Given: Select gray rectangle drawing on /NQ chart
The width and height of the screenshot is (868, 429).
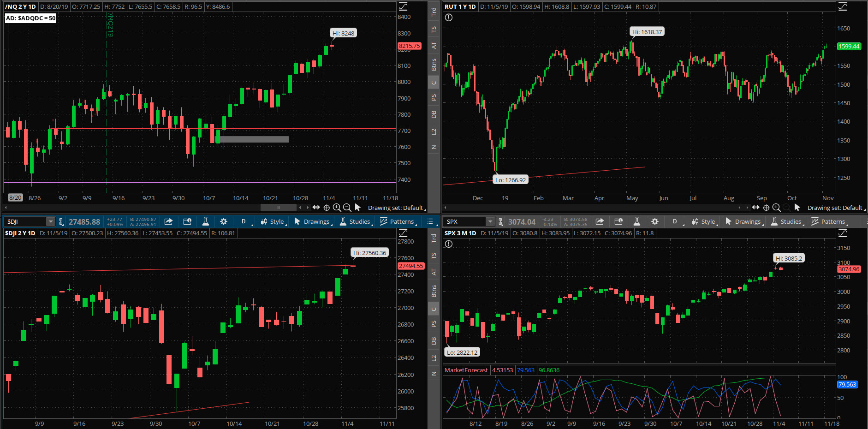Looking at the screenshot, I should click(x=252, y=139).
